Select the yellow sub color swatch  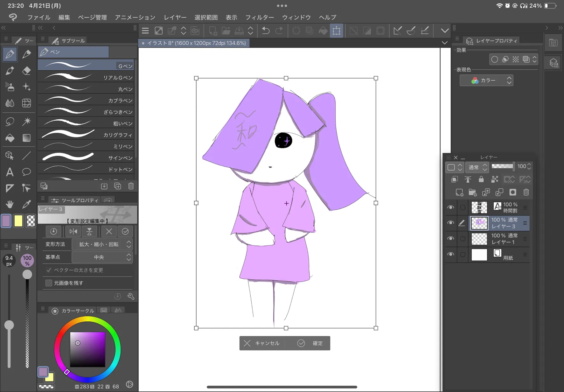[x=18, y=221]
